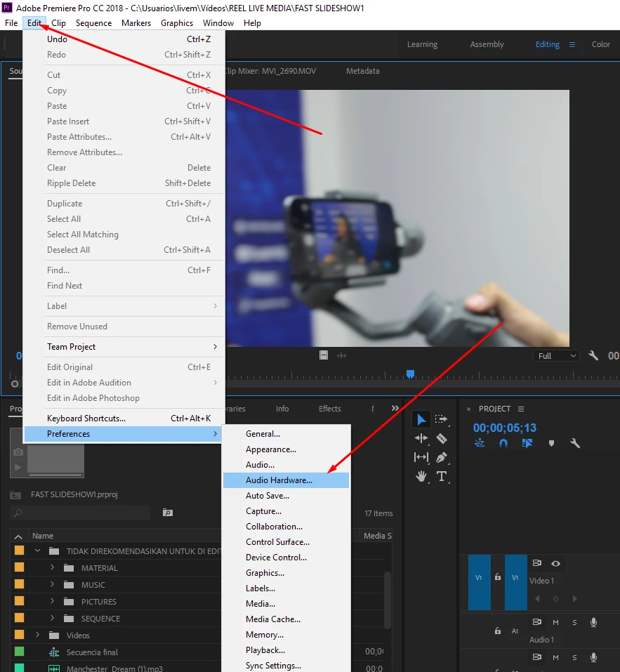Open the Team Project submenu
This screenshot has height=672, width=620.
(x=124, y=347)
